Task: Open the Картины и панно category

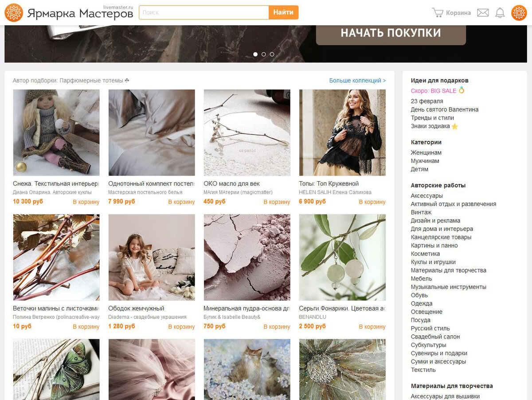Action: coord(434,245)
